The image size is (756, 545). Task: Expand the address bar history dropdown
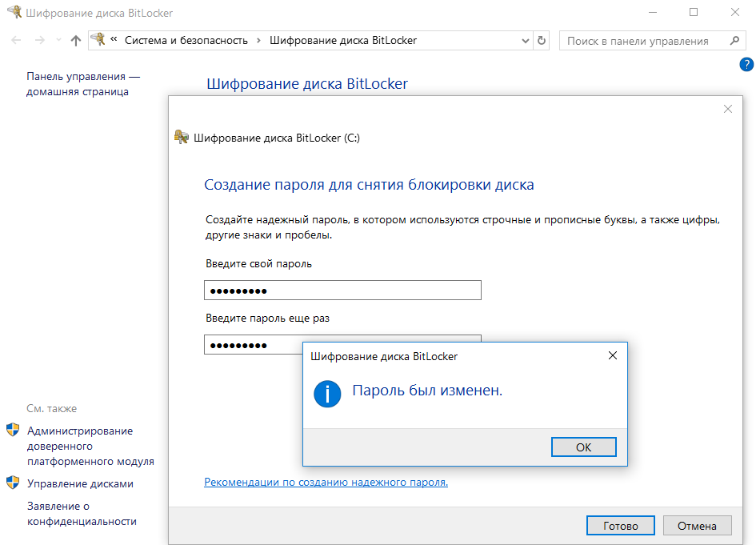point(526,41)
